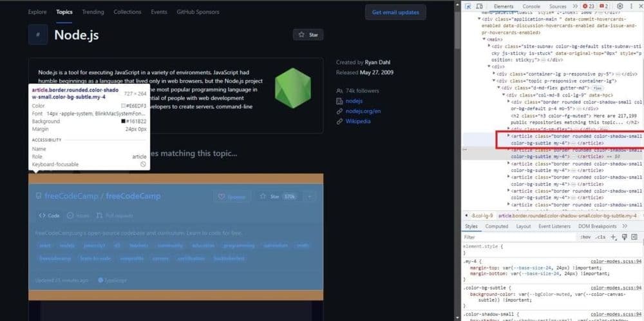Open the Styles pane tab
The image size is (644, 321).
pos(471,226)
